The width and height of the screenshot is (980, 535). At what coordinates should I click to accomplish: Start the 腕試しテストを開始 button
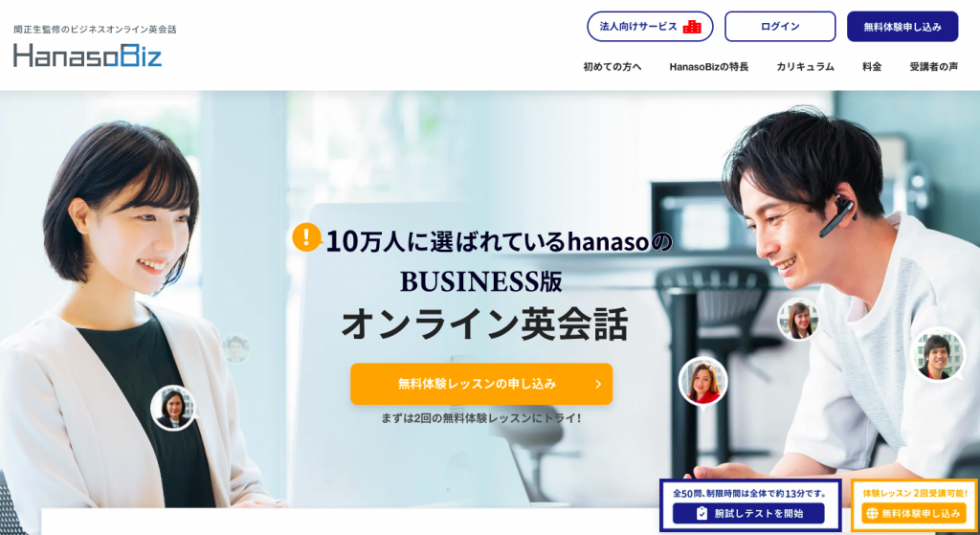tap(748, 513)
